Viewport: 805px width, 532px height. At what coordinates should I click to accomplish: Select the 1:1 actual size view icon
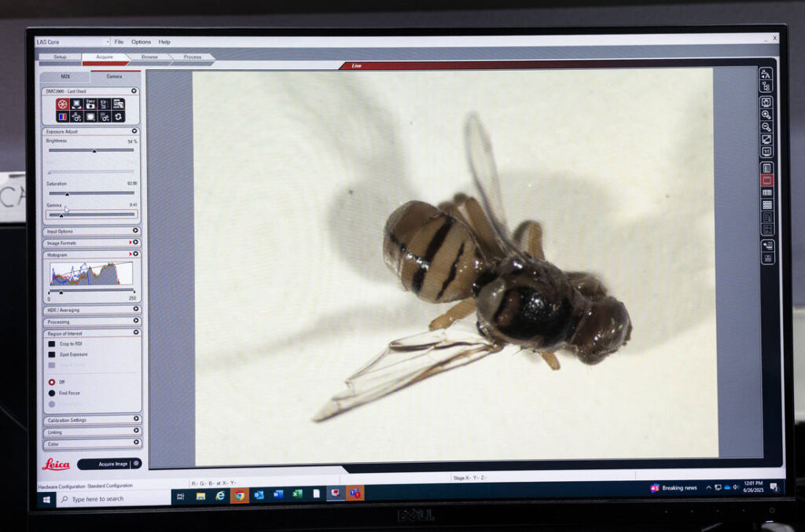click(x=766, y=152)
